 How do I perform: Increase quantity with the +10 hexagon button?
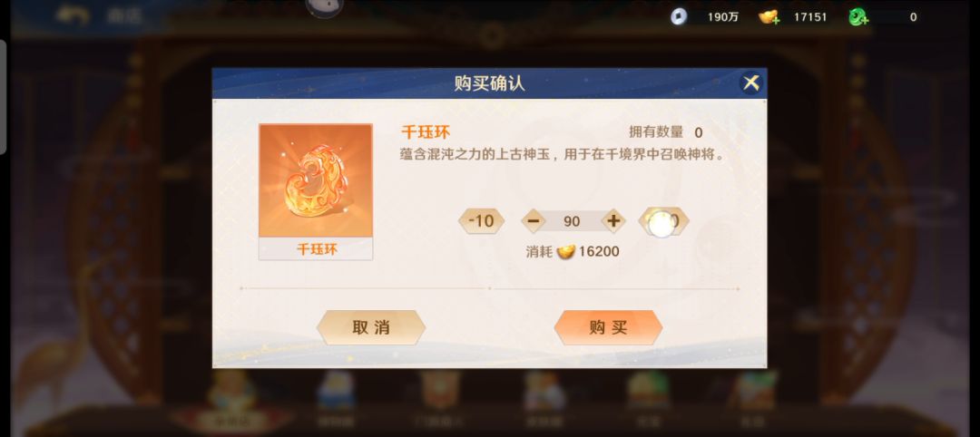point(663,221)
